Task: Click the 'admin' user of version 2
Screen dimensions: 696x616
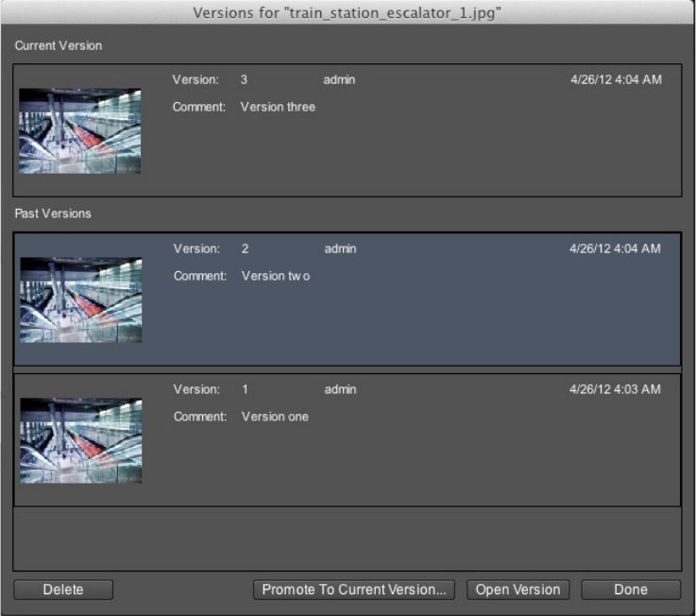Action: click(x=340, y=248)
